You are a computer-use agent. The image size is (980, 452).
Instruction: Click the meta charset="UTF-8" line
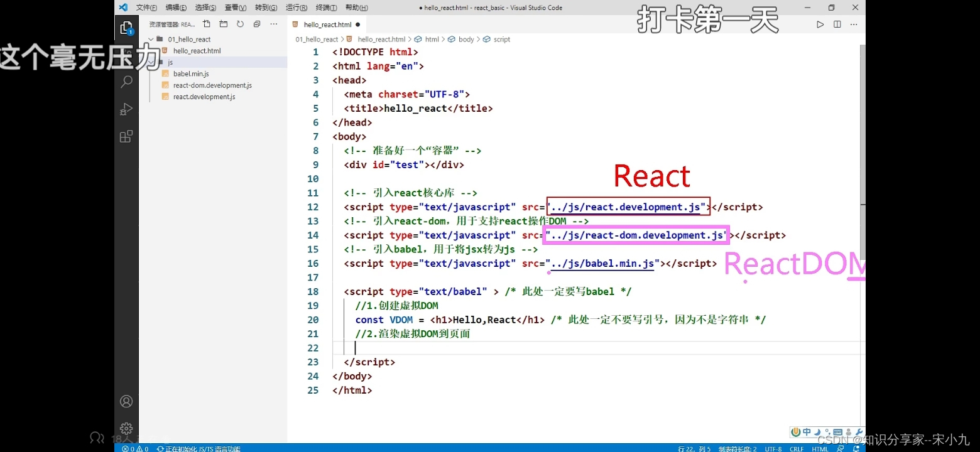click(x=406, y=94)
